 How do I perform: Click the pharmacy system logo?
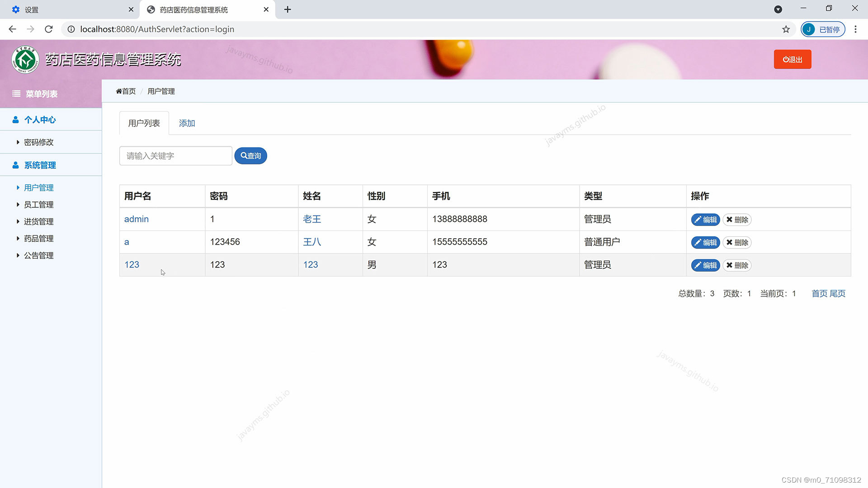(x=25, y=59)
